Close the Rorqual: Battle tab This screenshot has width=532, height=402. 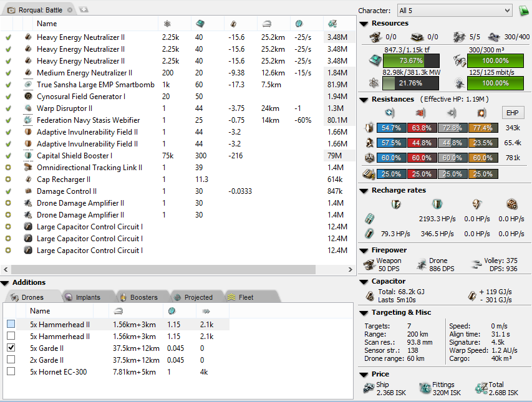coord(70,10)
